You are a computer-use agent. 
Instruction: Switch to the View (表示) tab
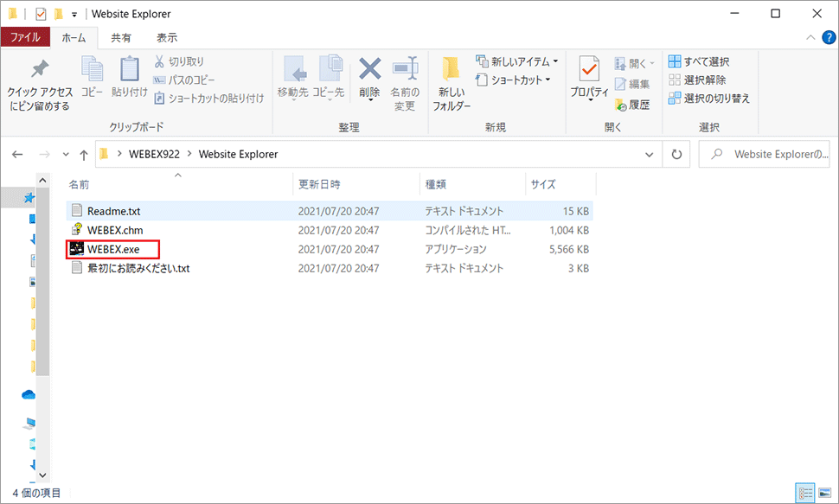click(167, 37)
